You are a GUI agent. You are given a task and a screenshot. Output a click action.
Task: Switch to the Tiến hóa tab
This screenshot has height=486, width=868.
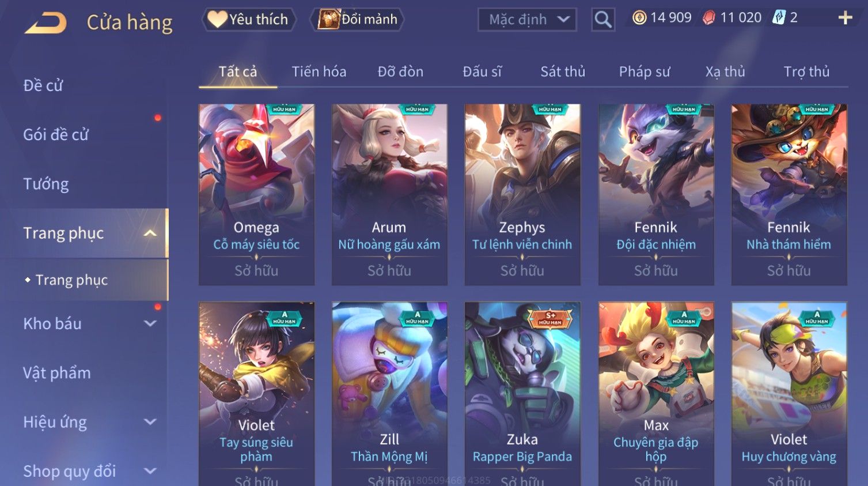(319, 71)
